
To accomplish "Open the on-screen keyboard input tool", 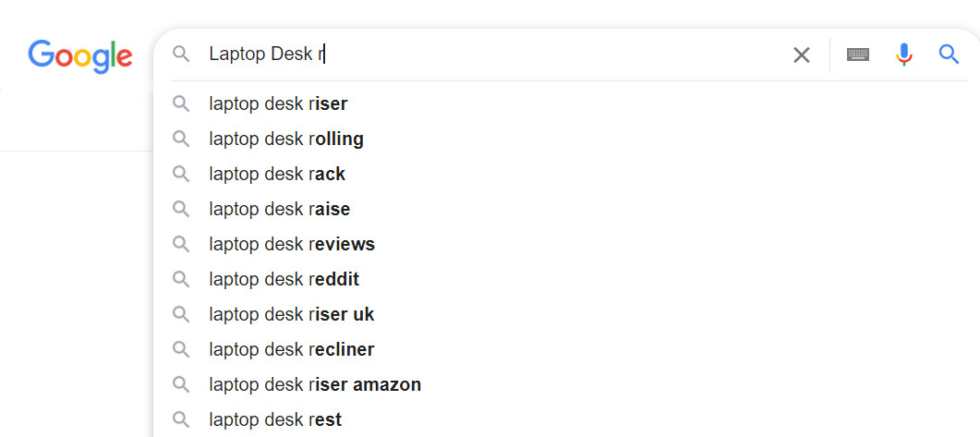I will pyautogui.click(x=858, y=55).
